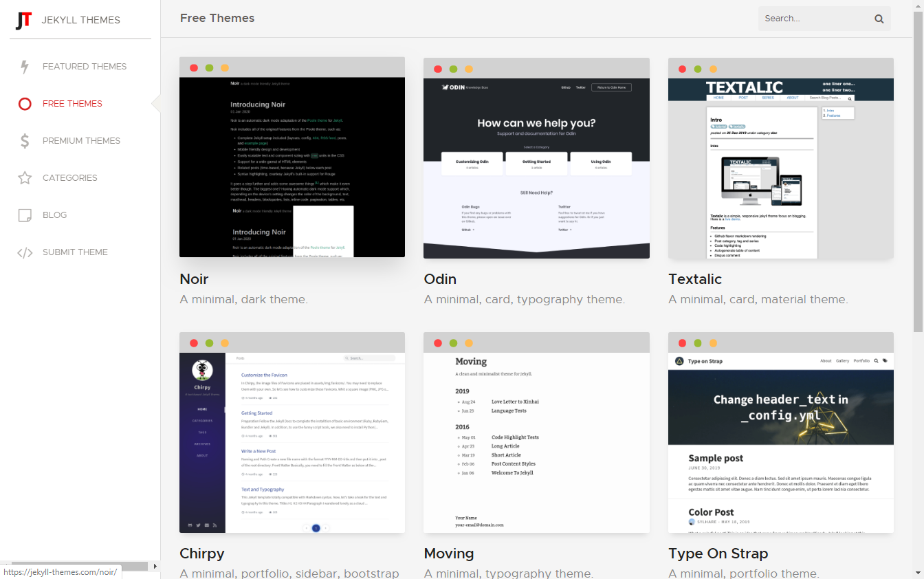Open the Featured Themes menu item

85,67
